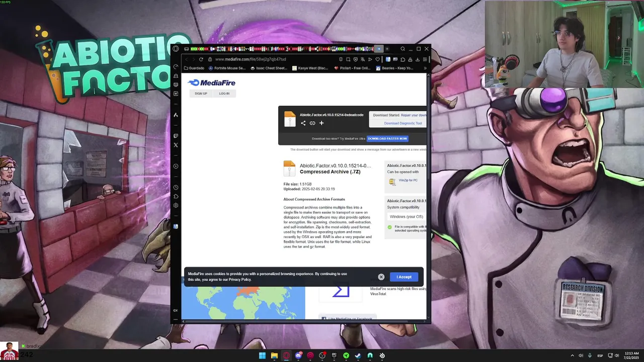This screenshot has height=362, width=644.
Task: Click the LOG IN button
Action: [x=224, y=94]
